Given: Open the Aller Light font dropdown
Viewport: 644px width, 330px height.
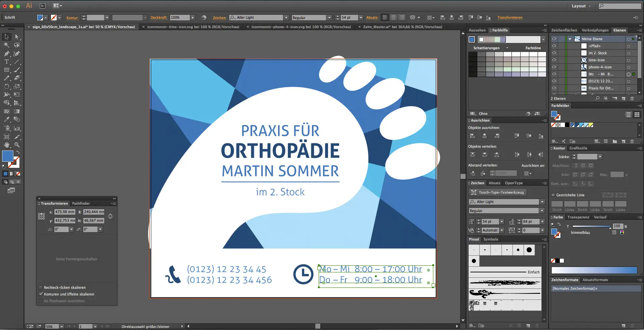Looking at the screenshot, I should pyautogui.click(x=286, y=17).
